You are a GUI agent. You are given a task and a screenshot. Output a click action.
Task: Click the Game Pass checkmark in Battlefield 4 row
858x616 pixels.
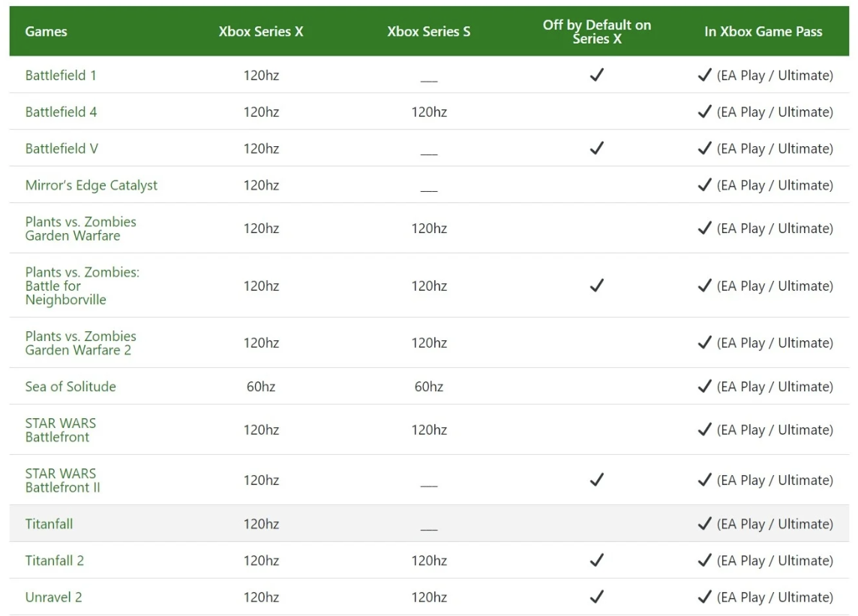click(704, 112)
